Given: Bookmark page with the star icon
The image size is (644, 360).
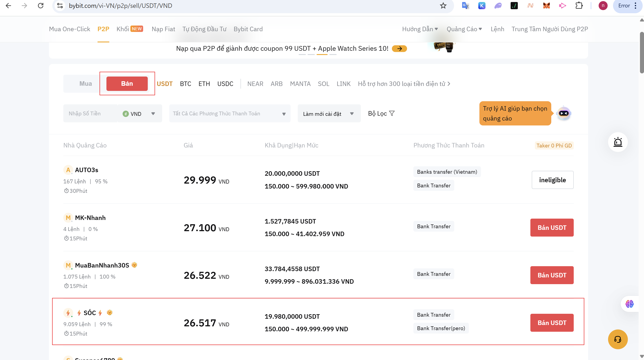Looking at the screenshot, I should pos(443,5).
